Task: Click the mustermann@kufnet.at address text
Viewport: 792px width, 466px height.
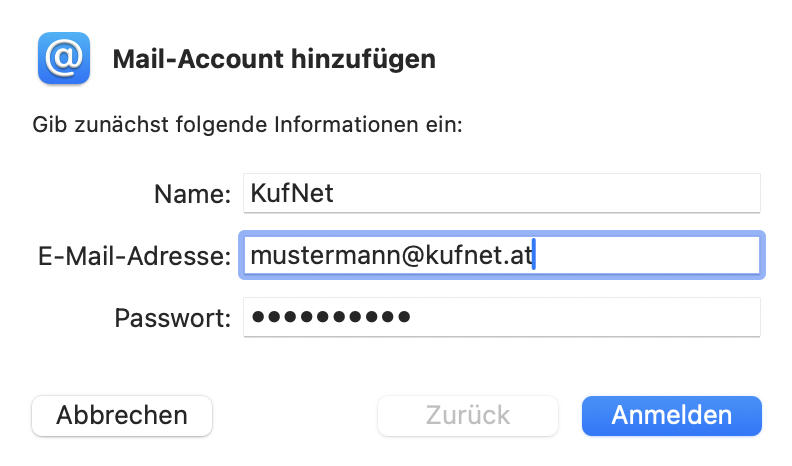Action: click(x=393, y=256)
